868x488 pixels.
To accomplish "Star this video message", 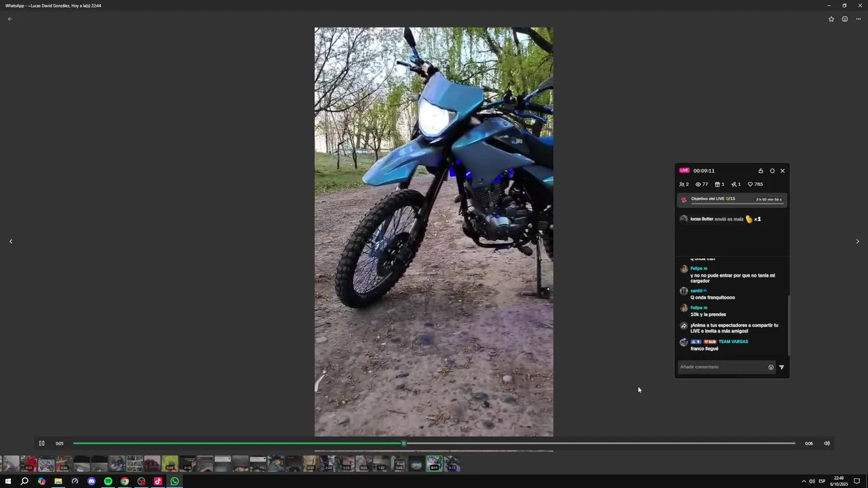I will [x=831, y=19].
